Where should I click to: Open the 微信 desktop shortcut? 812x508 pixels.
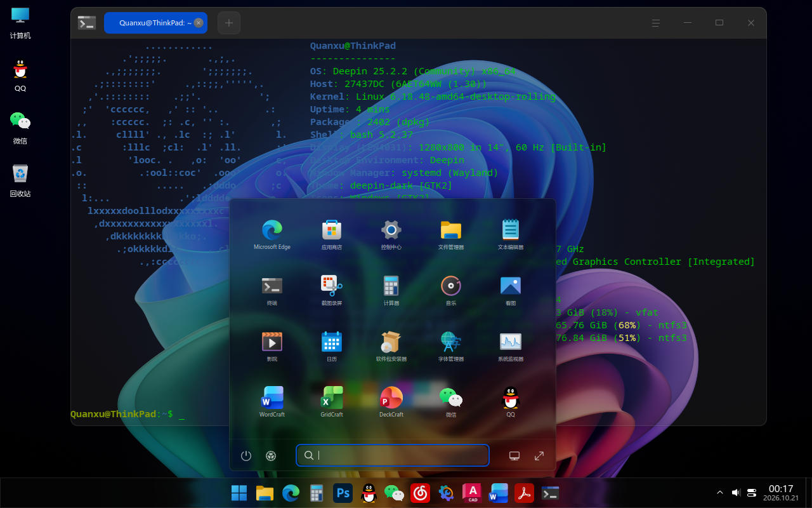pyautogui.click(x=20, y=128)
